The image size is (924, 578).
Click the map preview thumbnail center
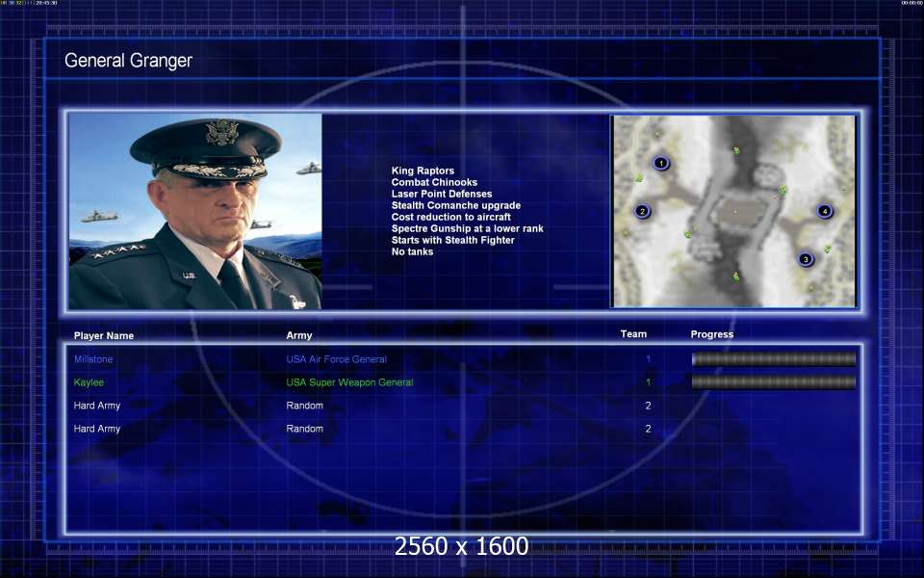tap(734, 211)
